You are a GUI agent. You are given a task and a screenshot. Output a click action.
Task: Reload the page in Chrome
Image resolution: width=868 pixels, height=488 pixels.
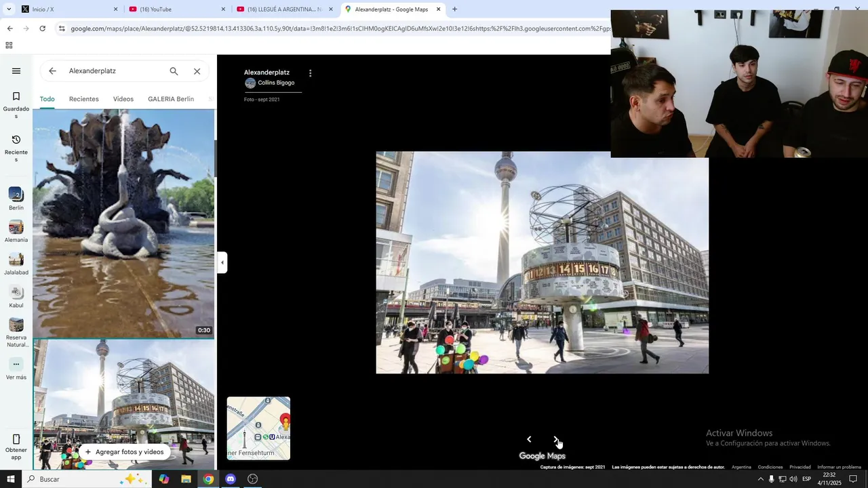click(42, 28)
